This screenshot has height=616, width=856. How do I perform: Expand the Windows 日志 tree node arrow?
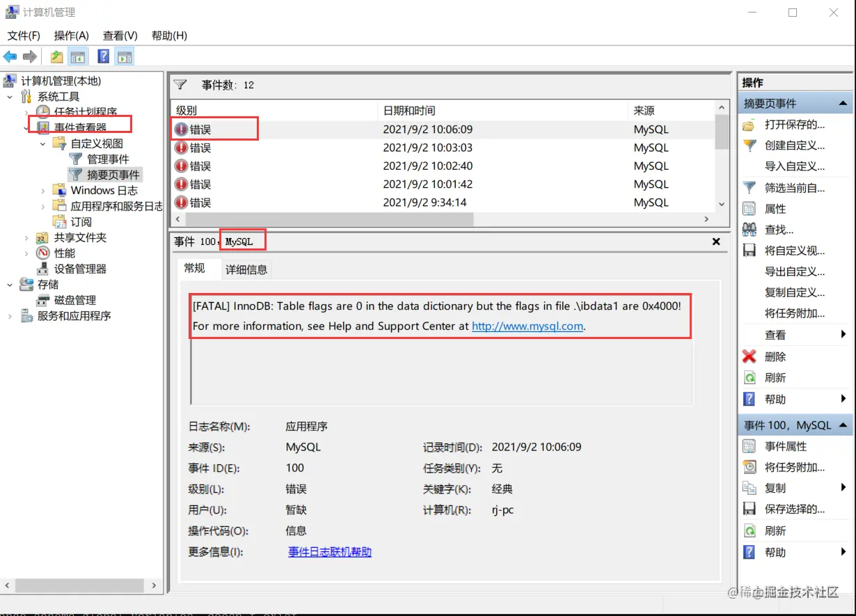coord(43,190)
